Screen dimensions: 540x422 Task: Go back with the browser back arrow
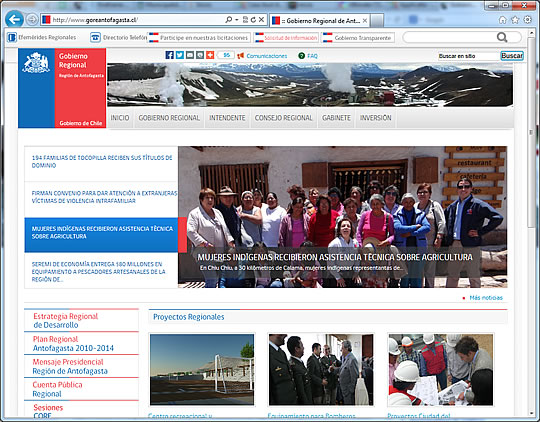pyautogui.click(x=14, y=19)
